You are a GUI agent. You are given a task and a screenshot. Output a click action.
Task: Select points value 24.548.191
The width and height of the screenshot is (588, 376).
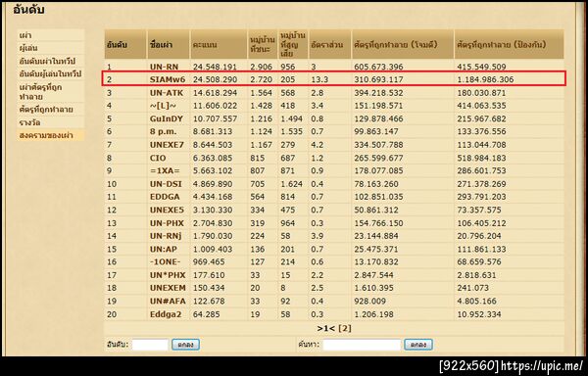[215, 67]
